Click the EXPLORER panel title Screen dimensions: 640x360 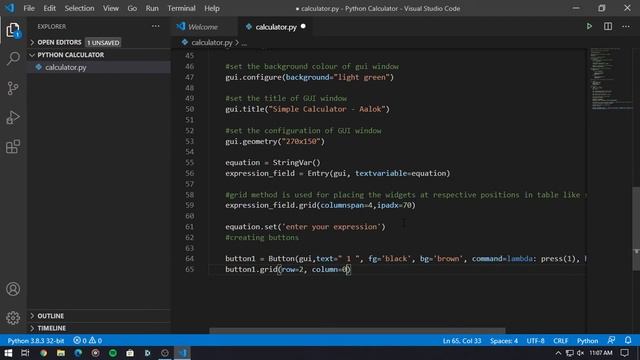click(x=51, y=26)
